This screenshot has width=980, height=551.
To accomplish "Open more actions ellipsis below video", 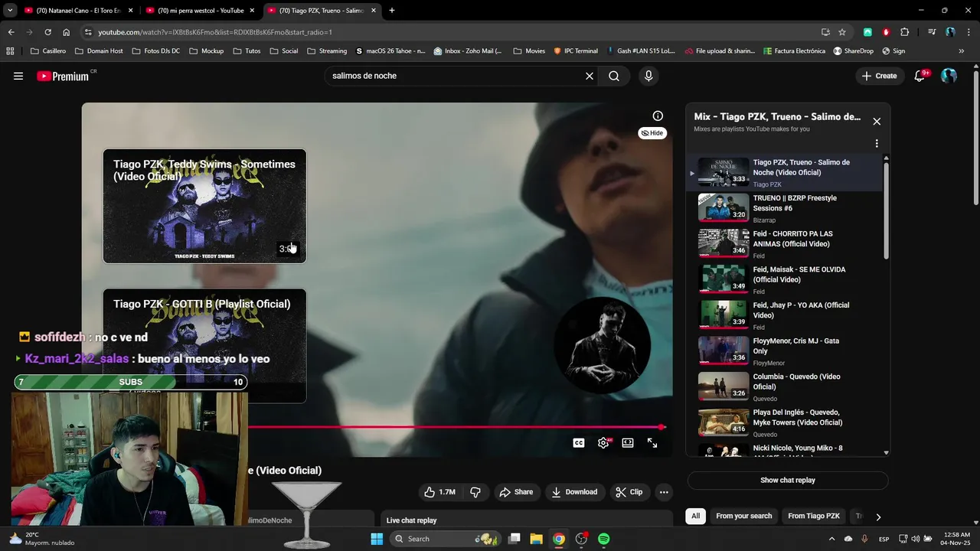I will pos(664,492).
